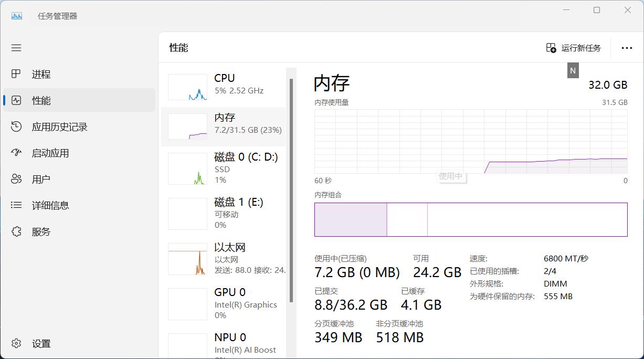
Task: Open the Processes page icon
Action: [x=16, y=74]
